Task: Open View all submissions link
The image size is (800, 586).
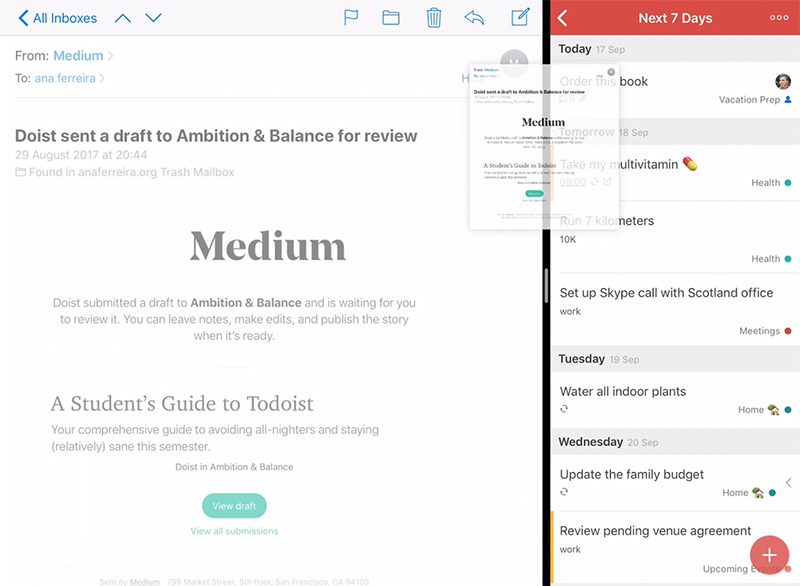Action: pos(234,531)
